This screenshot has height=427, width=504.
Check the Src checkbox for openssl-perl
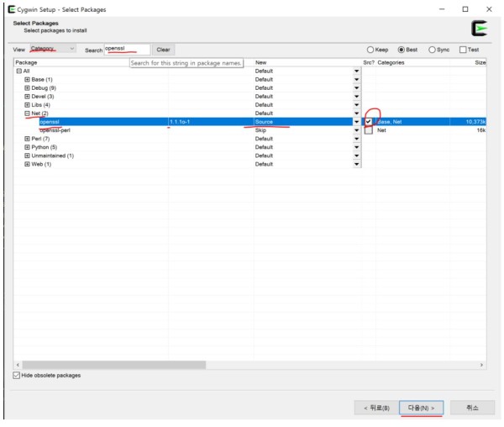click(x=369, y=130)
